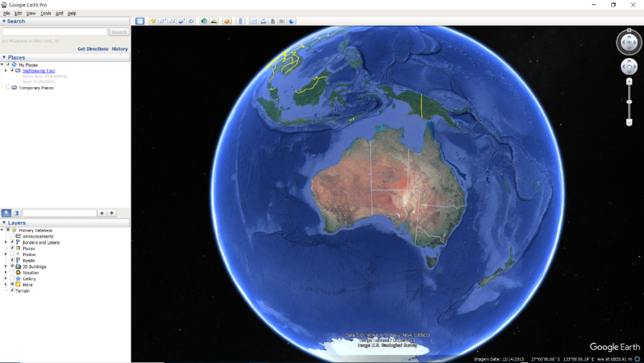Toggle sunlight across the landscape
The image size is (644, 363).
(x=214, y=21)
